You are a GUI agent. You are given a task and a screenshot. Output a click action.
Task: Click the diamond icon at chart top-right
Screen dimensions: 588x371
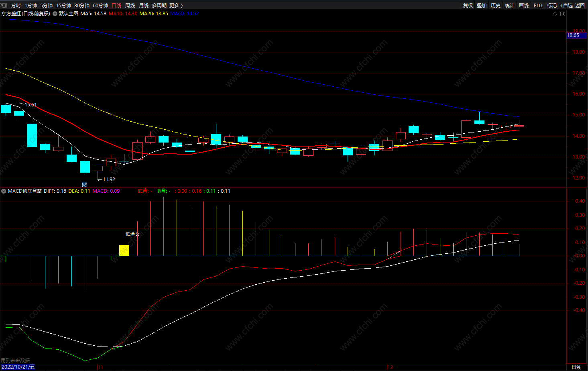tap(555, 14)
